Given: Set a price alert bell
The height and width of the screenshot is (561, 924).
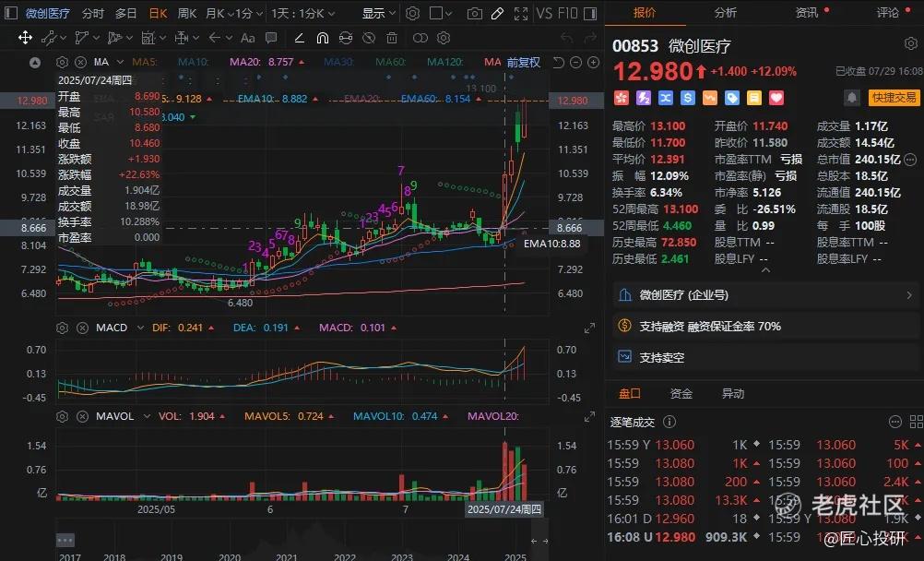Looking at the screenshot, I should pyautogui.click(x=851, y=98).
